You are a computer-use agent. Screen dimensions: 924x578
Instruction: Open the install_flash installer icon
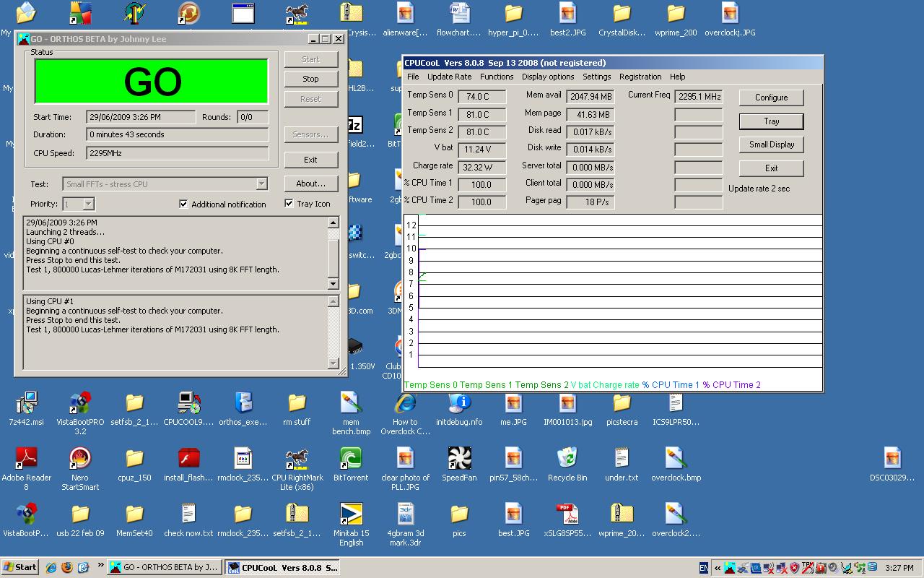[189, 458]
